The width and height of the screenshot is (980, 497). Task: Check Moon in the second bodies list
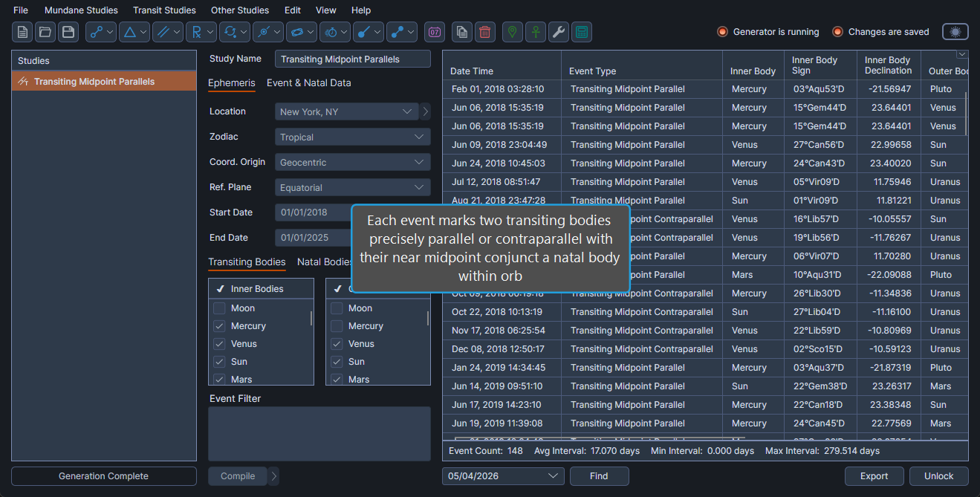coord(337,308)
